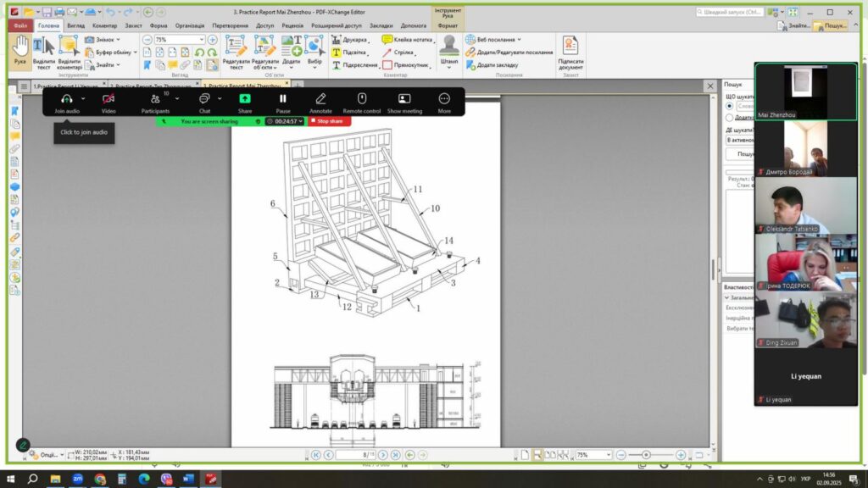Go to the first page
Screen dimensions: 868x488
[x=316, y=455]
